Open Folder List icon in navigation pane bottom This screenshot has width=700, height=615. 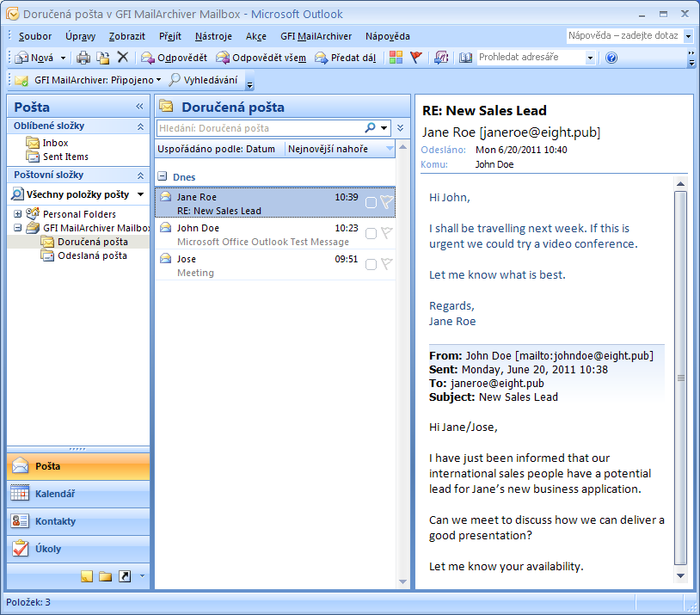tap(106, 576)
